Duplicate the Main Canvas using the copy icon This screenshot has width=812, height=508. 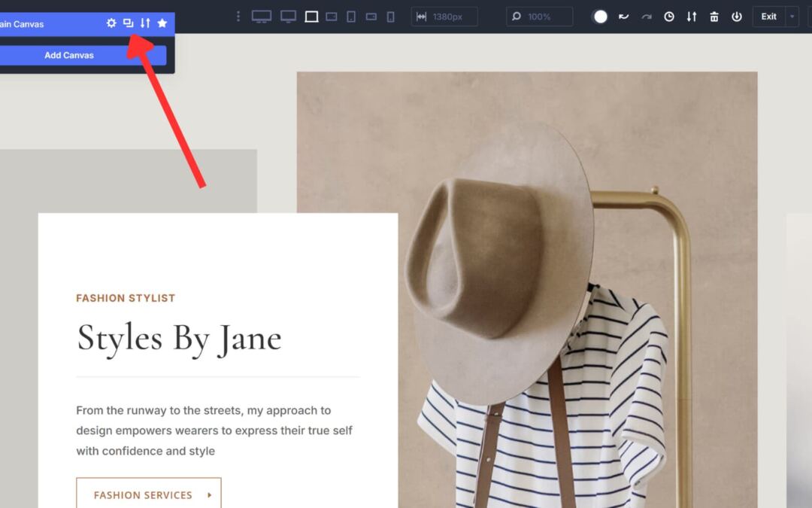pos(128,23)
